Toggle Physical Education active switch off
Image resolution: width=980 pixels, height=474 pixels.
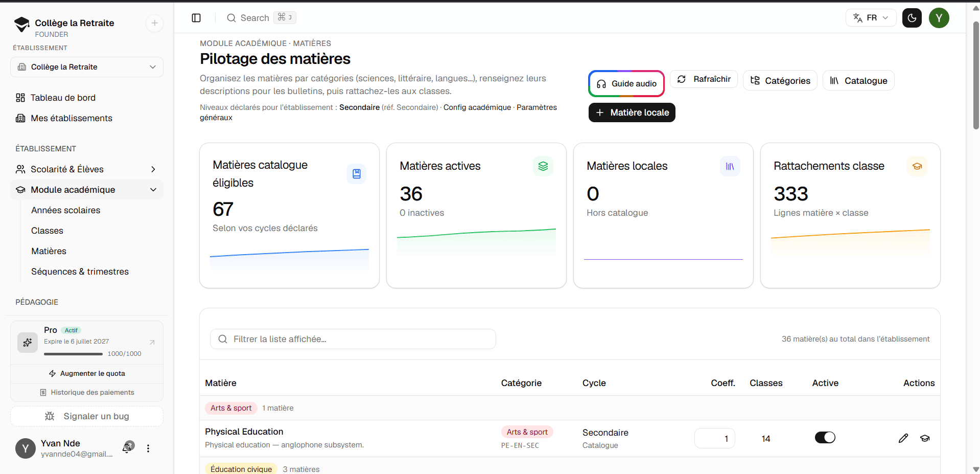(825, 438)
